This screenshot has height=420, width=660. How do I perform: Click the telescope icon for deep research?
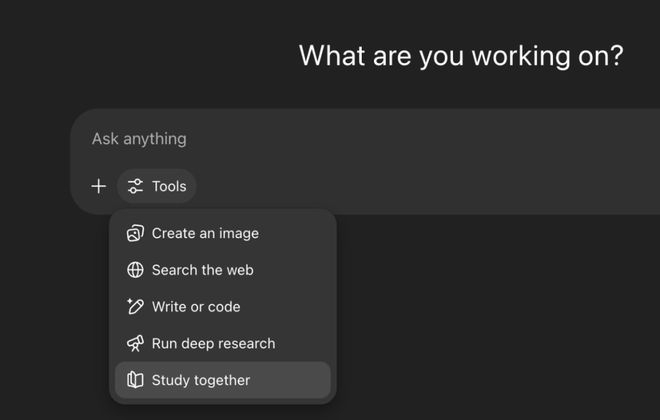point(135,343)
